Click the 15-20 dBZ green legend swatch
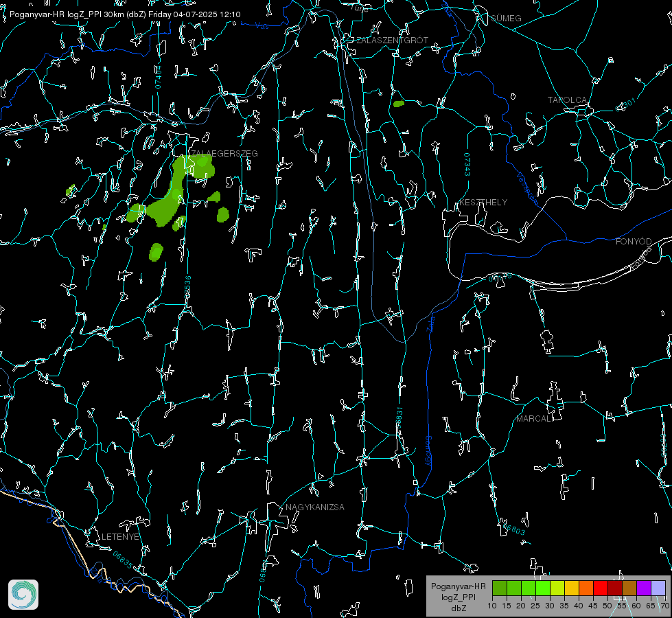 (x=514, y=588)
